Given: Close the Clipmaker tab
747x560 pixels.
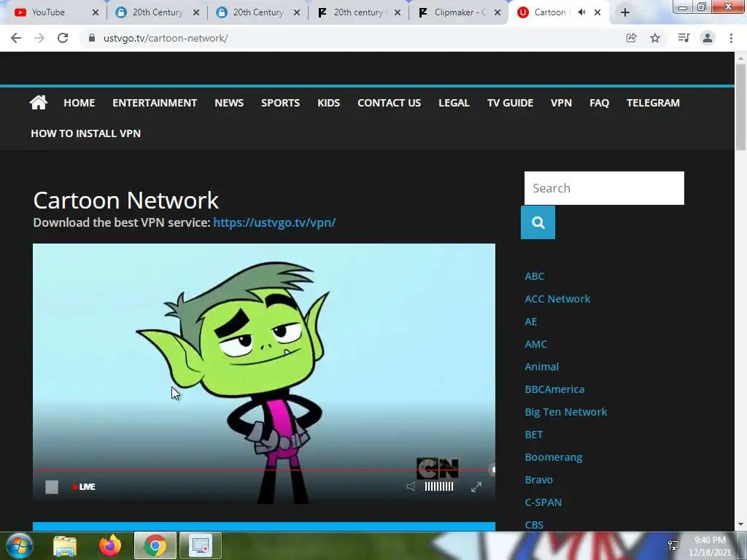Looking at the screenshot, I should coord(498,12).
